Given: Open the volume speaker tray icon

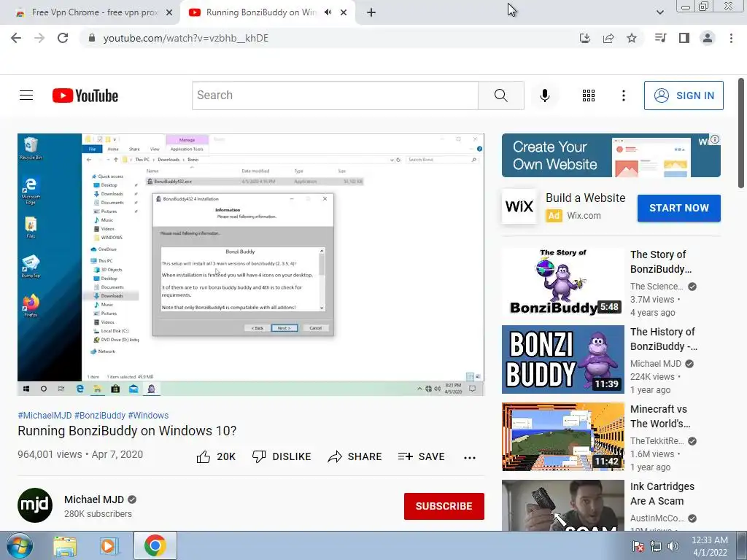Looking at the screenshot, I should [673, 546].
